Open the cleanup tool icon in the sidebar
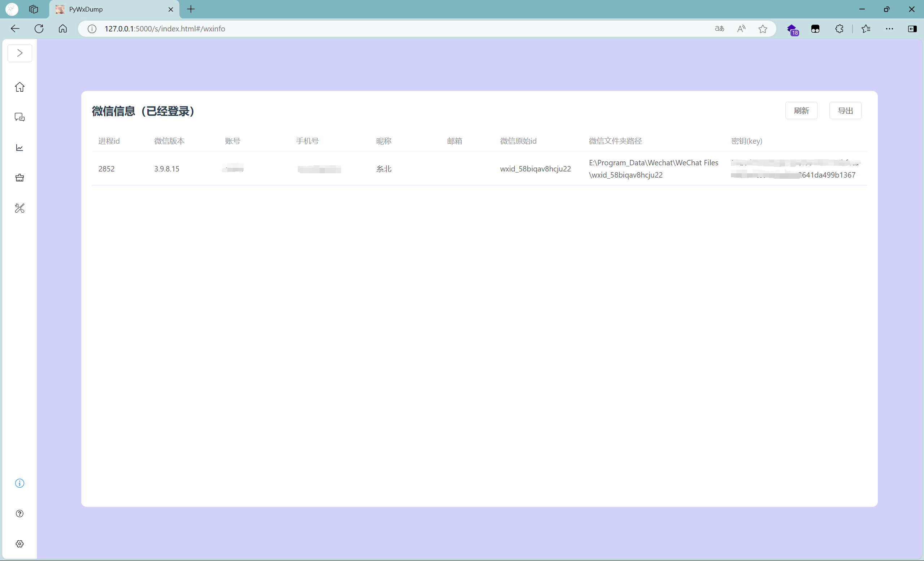 19,178
